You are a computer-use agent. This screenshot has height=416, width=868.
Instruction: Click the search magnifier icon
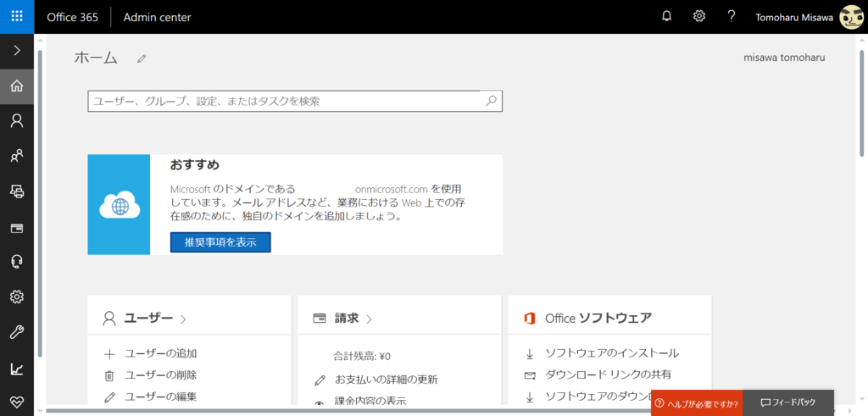pos(491,101)
